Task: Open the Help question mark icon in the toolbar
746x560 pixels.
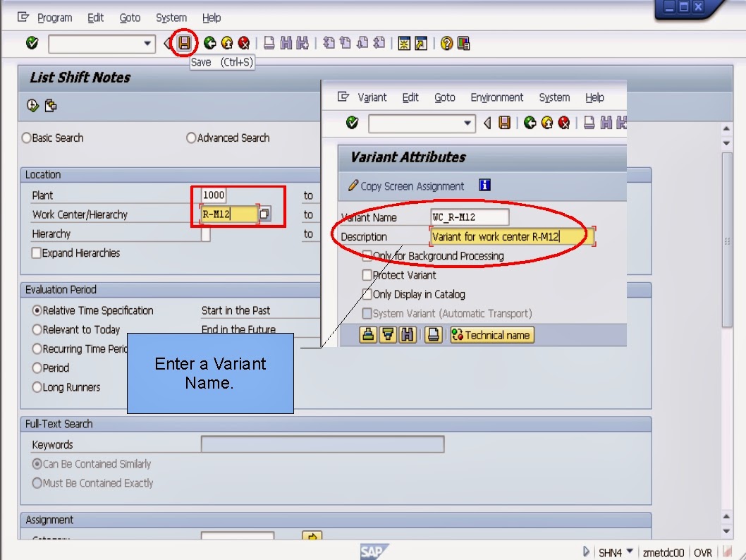Action: (445, 43)
